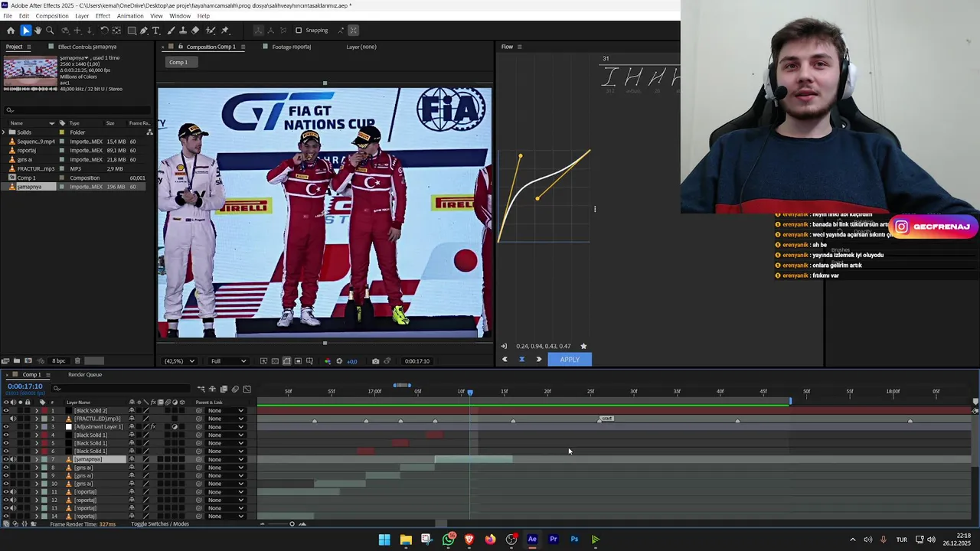This screenshot has height=551, width=980.
Task: Select the Roto Brush tool
Action: point(211,31)
